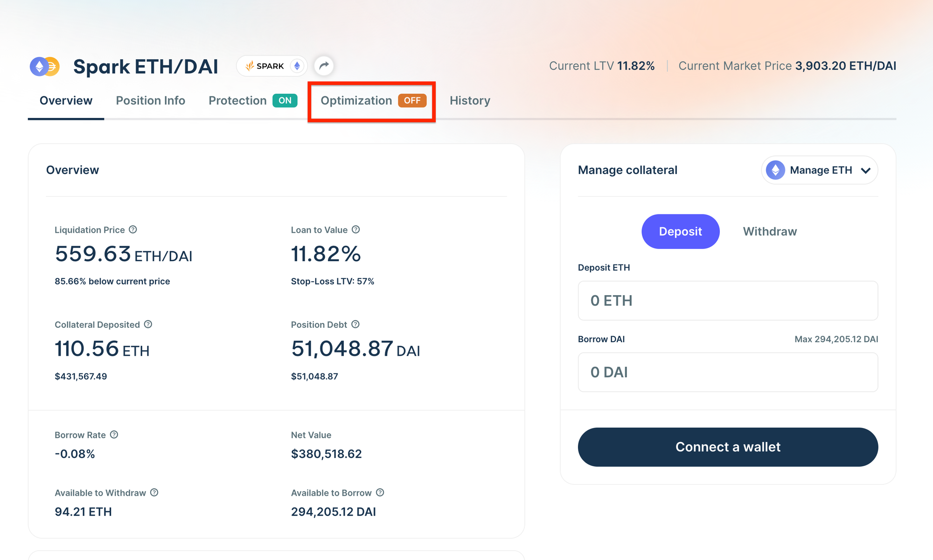The width and height of the screenshot is (933, 560).
Task: Expand the Manage ETH dropdown
Action: point(819,170)
